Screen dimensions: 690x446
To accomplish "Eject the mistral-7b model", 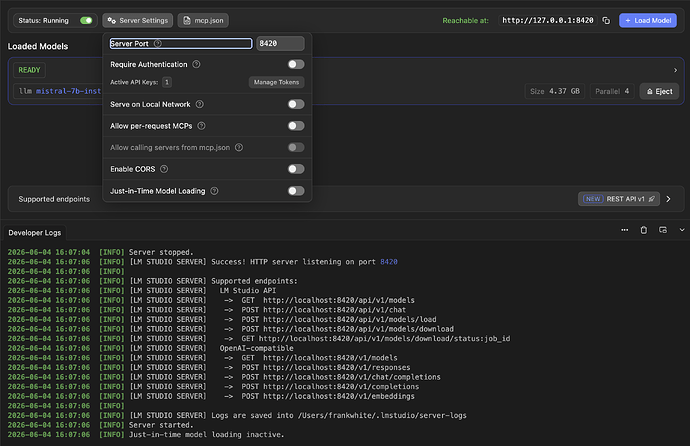I will (659, 91).
